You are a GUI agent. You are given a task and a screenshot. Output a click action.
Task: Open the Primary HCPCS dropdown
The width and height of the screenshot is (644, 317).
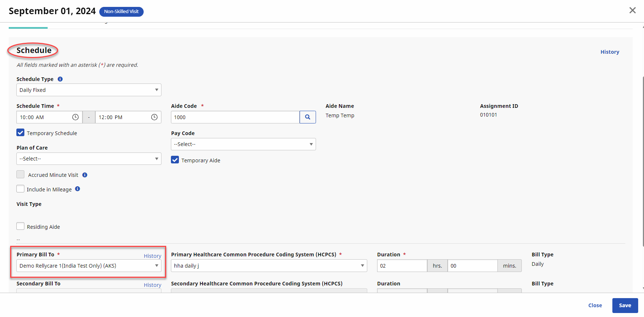coord(269,266)
